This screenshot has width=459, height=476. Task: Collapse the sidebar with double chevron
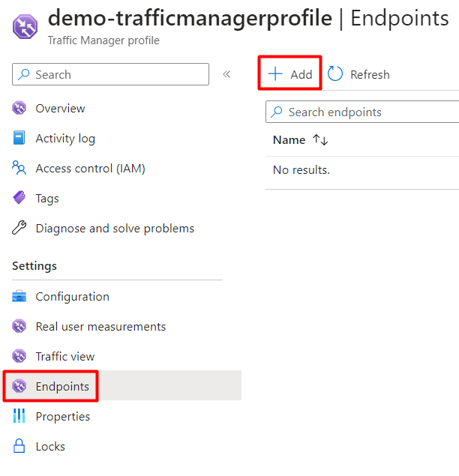226,74
